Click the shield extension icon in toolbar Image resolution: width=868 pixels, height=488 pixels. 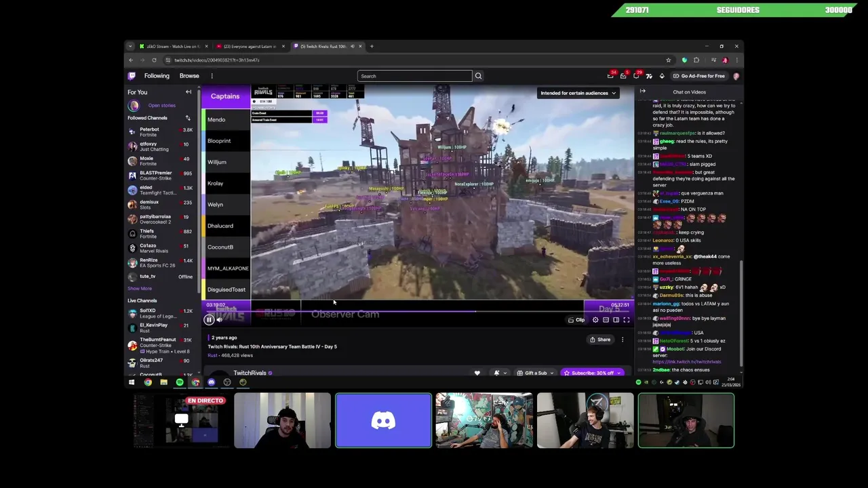(x=684, y=60)
